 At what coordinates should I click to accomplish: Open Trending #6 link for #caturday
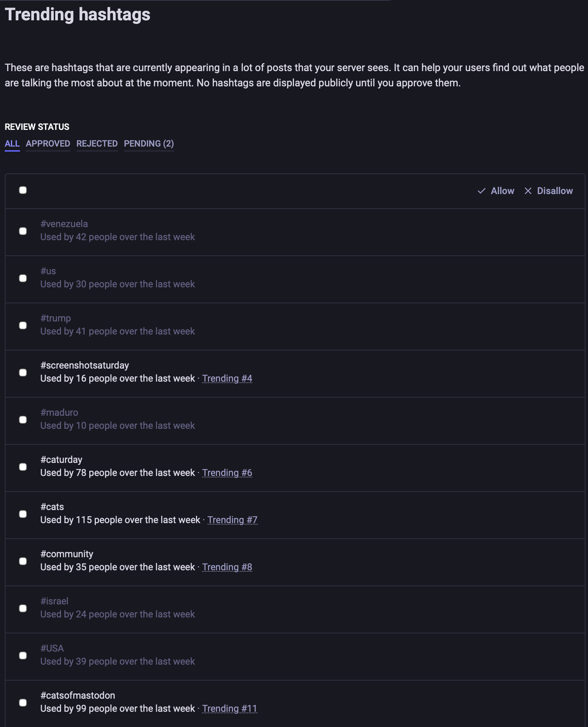coord(227,473)
